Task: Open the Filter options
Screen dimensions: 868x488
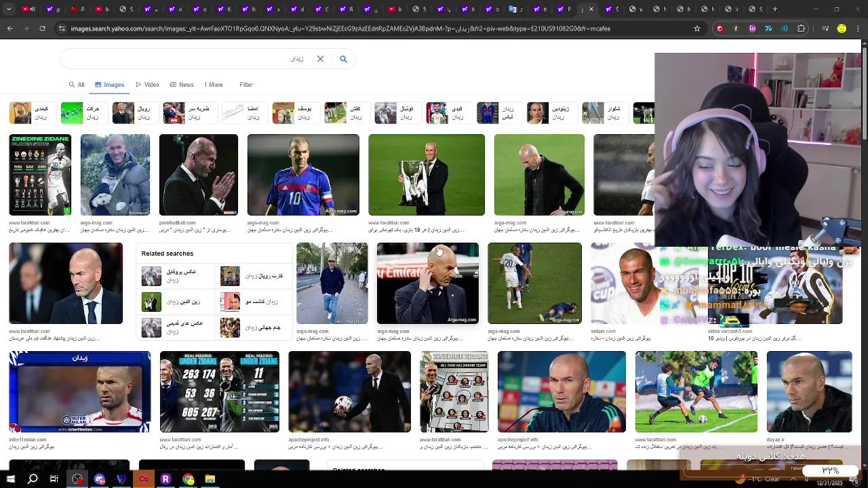Action: coord(246,85)
